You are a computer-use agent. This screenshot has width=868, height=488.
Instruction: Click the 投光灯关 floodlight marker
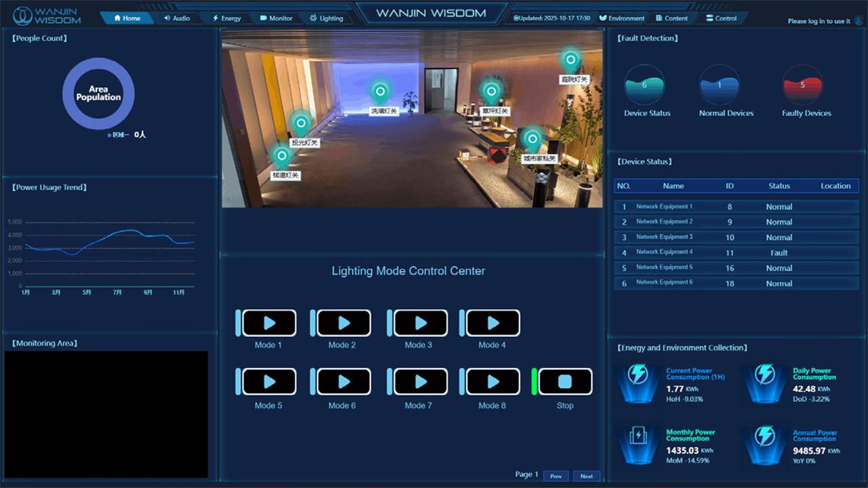301,123
